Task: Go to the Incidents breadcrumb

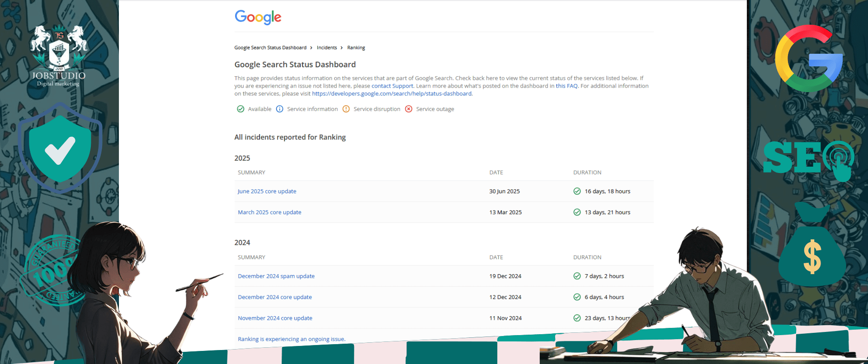Action: click(x=327, y=48)
